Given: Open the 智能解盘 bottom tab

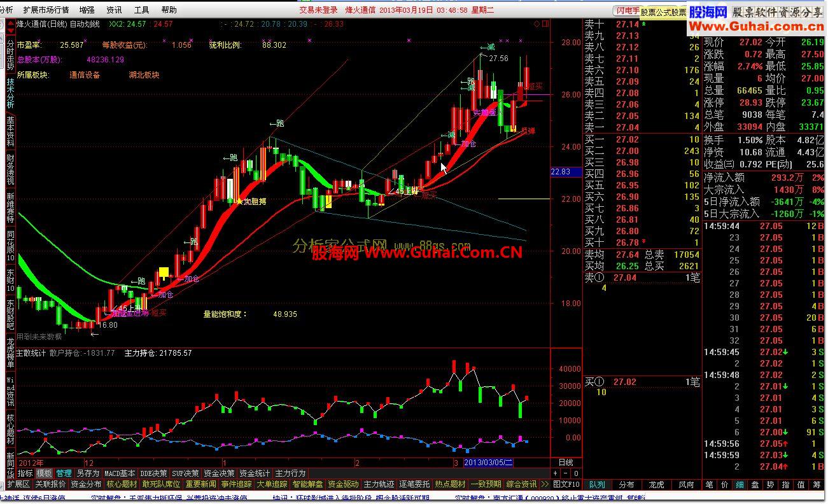Looking at the screenshot, I should click(308, 484).
